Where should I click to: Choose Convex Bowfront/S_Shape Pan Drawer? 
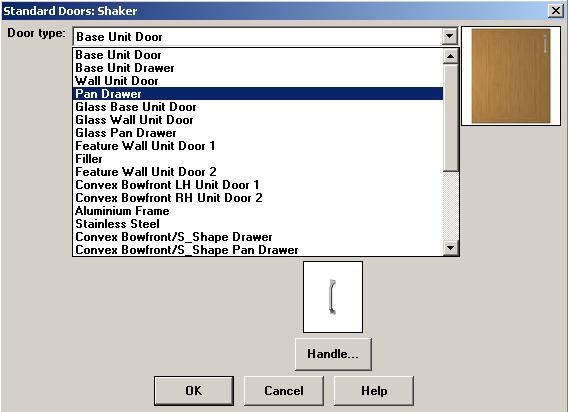tap(258, 250)
